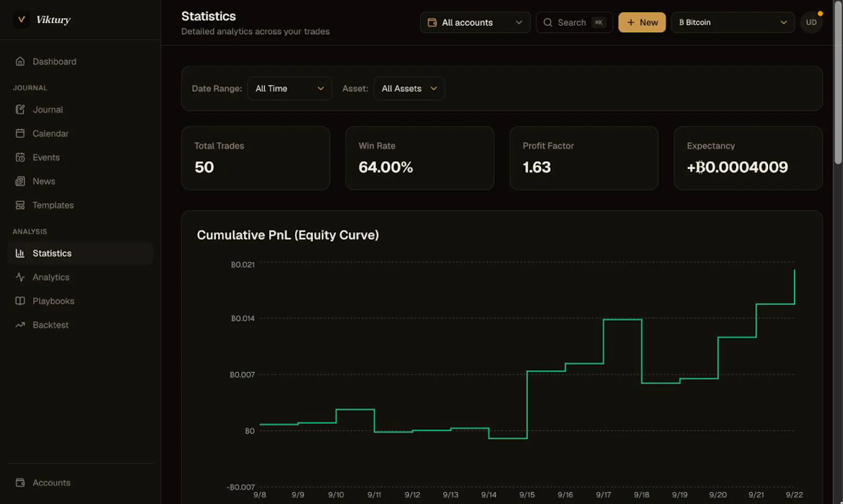Click the Viktury logo icon

(21, 20)
